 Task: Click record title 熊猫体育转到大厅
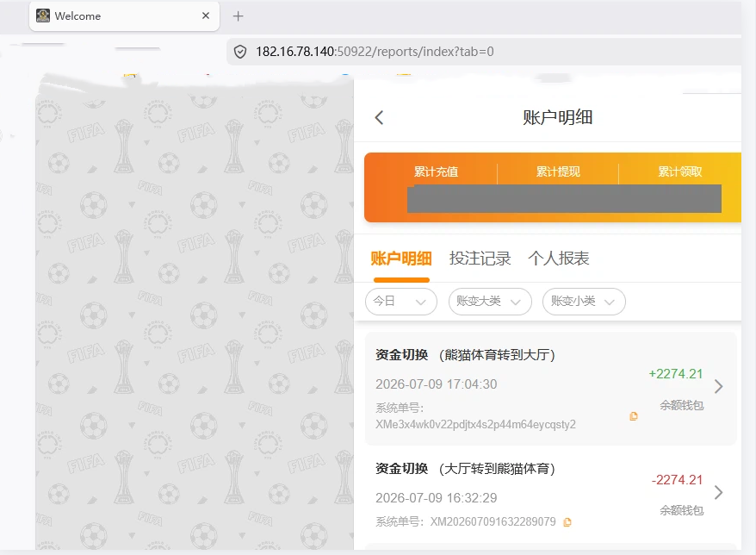[x=497, y=355]
